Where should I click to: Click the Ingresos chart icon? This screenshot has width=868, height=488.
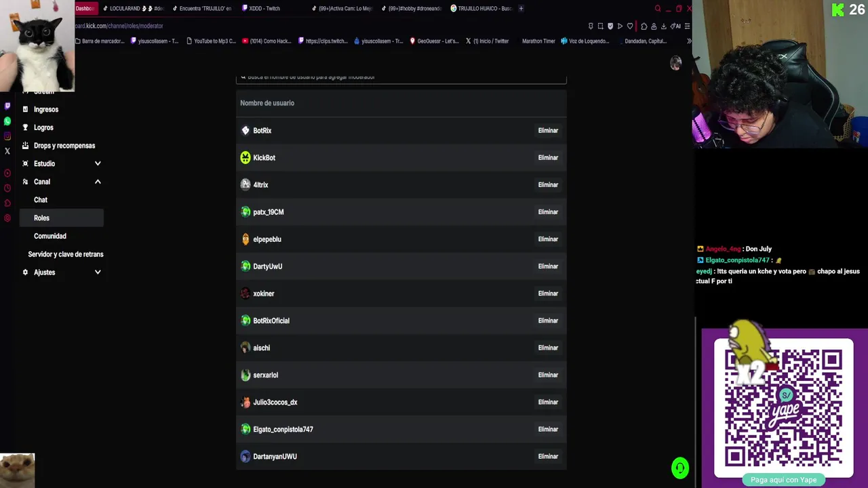point(26,109)
